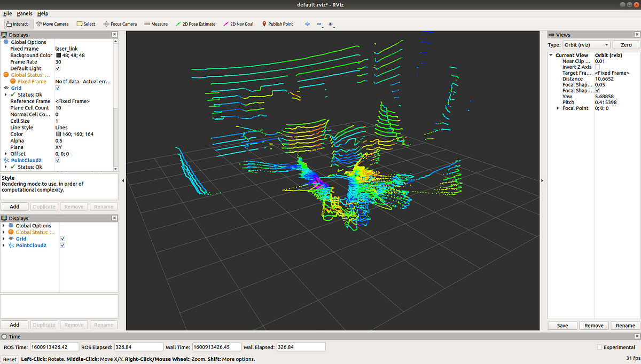The height and width of the screenshot is (364, 641).
Task: Select the Interact tool
Action: [18, 23]
